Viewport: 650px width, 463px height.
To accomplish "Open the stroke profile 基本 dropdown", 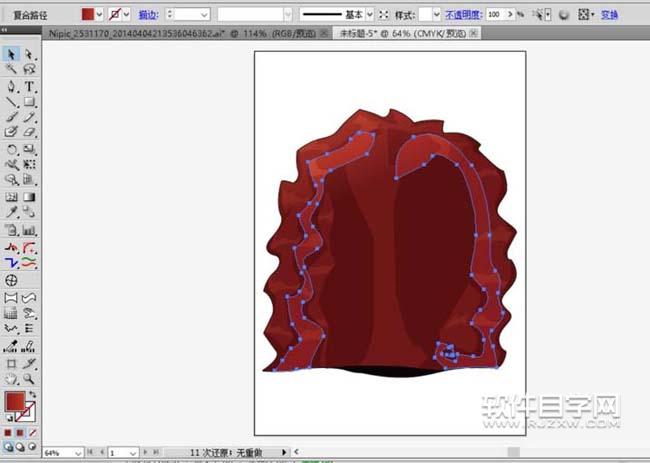I will tap(370, 15).
